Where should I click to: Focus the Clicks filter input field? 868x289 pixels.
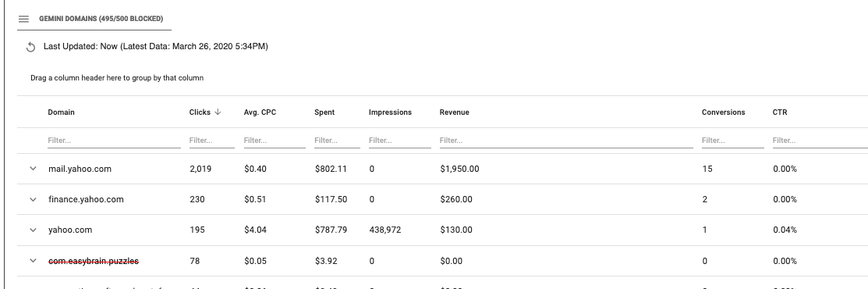pos(212,141)
